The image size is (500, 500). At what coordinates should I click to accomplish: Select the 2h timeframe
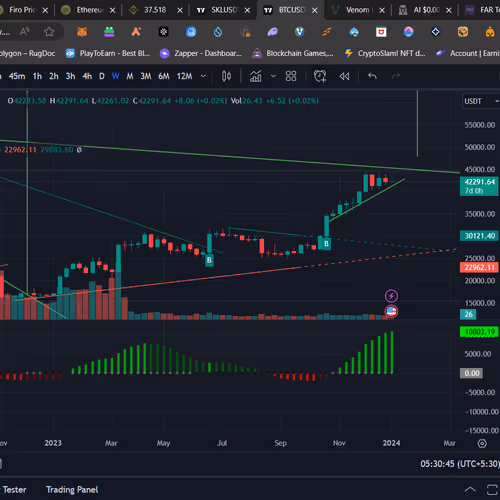coord(54,76)
